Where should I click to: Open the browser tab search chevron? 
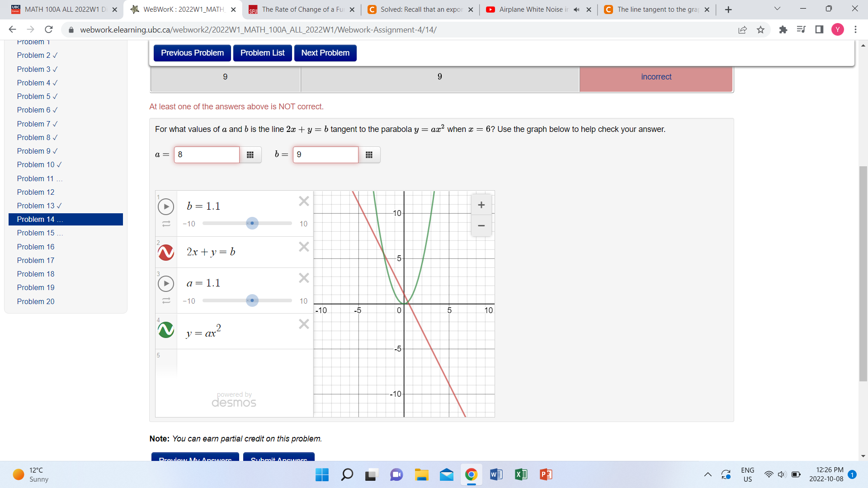coord(777,9)
